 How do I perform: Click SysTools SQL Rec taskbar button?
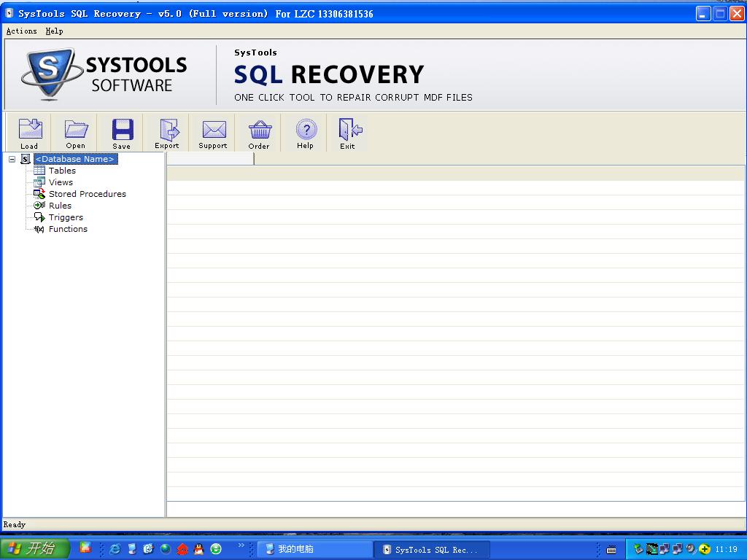(432, 550)
